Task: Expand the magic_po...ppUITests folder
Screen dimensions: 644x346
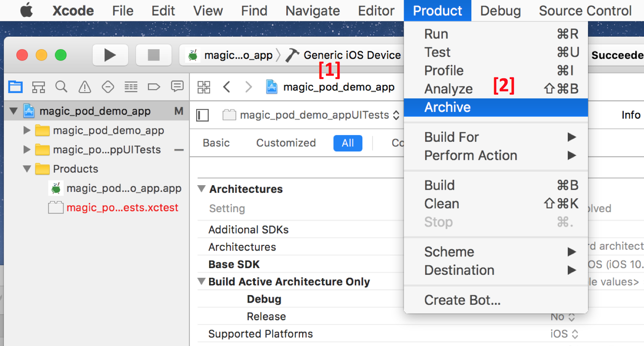Action: [27, 149]
